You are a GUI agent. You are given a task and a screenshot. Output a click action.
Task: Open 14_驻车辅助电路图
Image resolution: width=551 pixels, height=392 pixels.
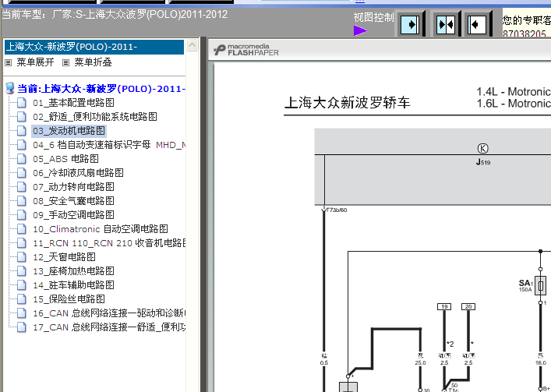tap(73, 285)
